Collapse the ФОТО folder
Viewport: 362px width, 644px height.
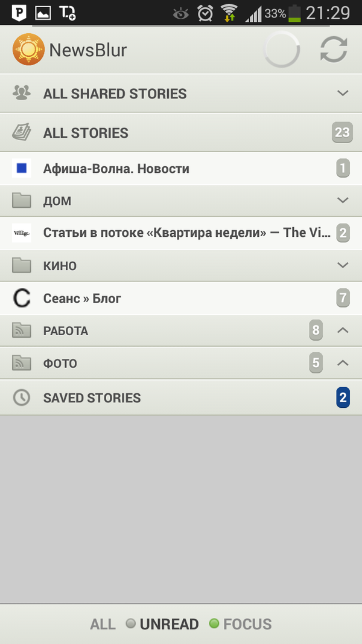tap(343, 363)
